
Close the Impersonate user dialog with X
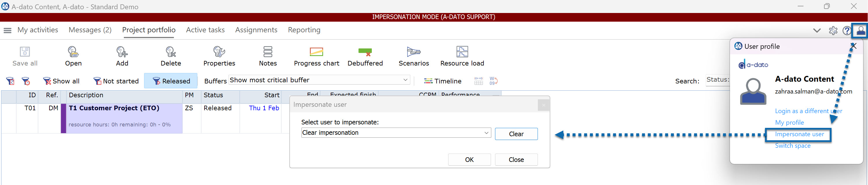(543, 105)
